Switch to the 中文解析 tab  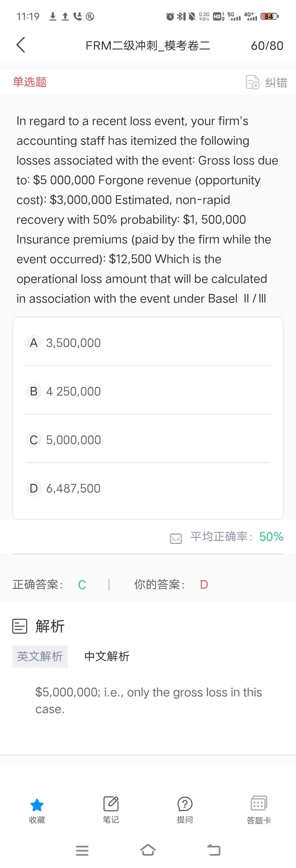point(107,656)
